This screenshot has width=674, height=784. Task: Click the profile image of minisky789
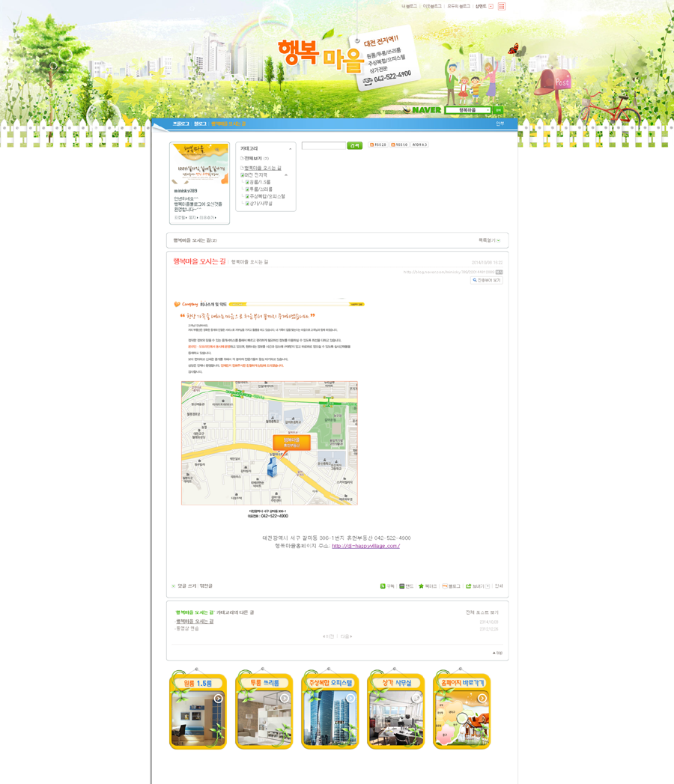pos(199,165)
